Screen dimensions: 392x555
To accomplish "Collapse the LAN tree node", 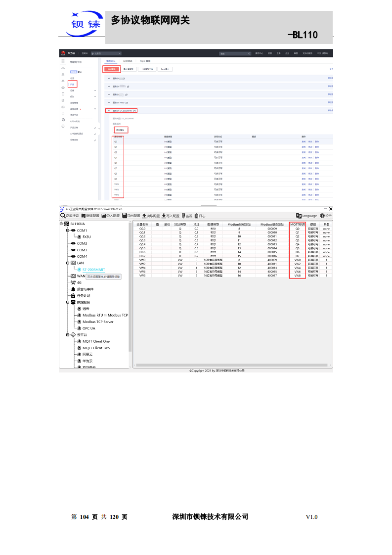I will coord(68,263).
